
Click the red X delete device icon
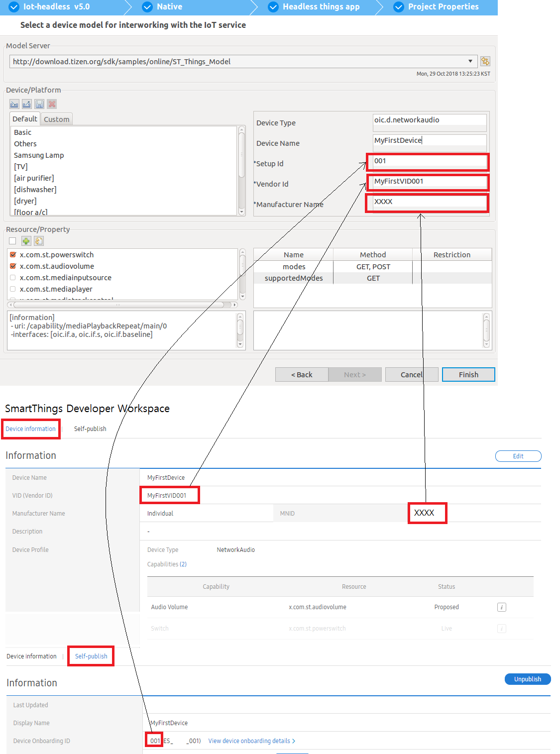pos(52,104)
